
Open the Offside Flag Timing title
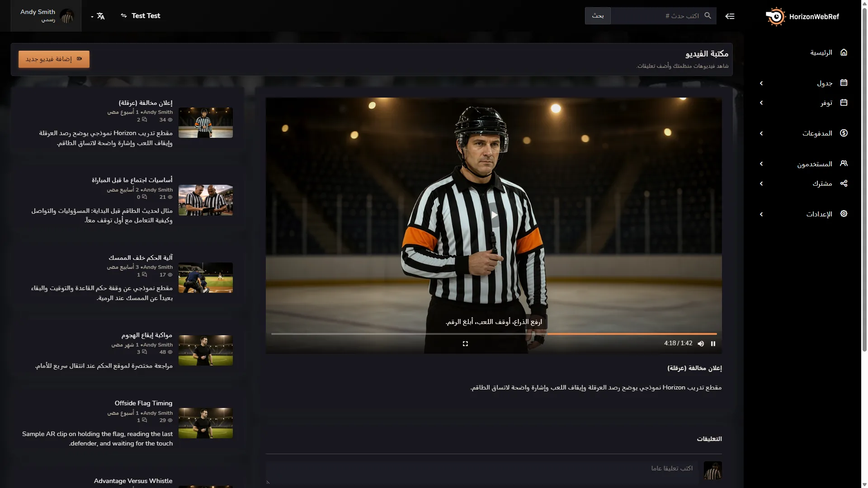143,403
